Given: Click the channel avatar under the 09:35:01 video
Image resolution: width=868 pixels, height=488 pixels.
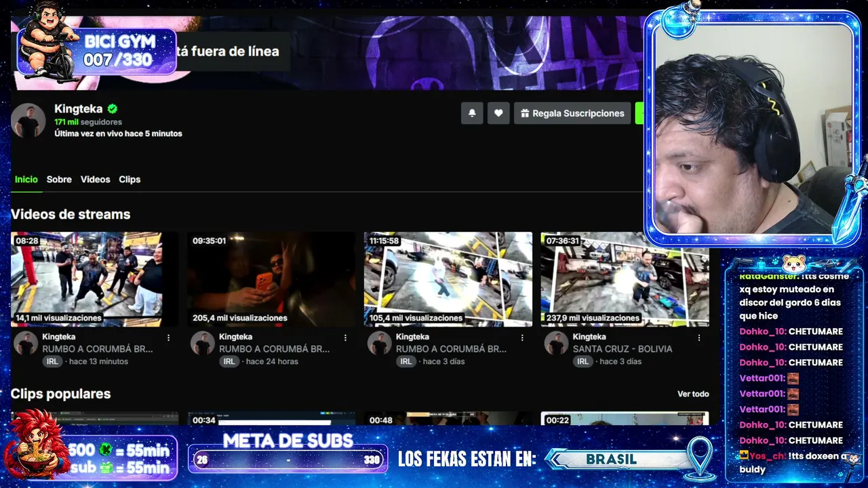Looking at the screenshot, I should (x=202, y=343).
